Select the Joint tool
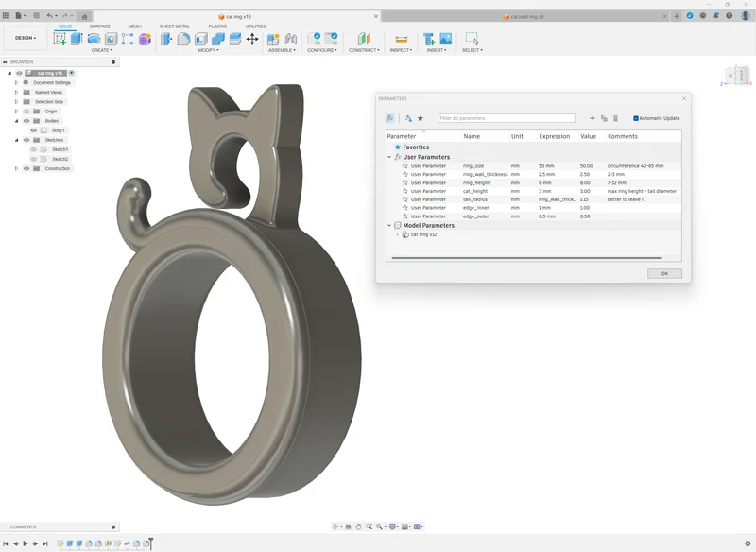The image size is (756, 552). coord(291,39)
